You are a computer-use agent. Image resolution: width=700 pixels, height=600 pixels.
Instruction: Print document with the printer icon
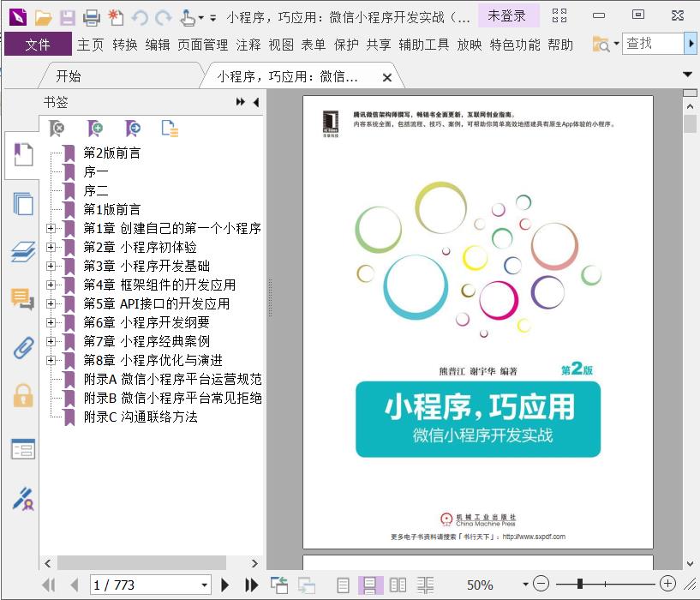click(92, 17)
